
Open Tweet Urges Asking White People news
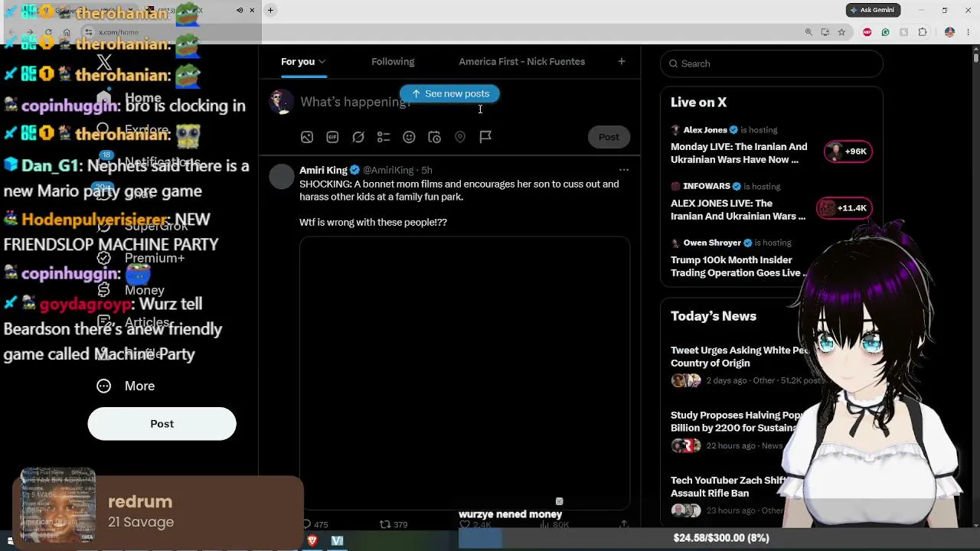[740, 357]
